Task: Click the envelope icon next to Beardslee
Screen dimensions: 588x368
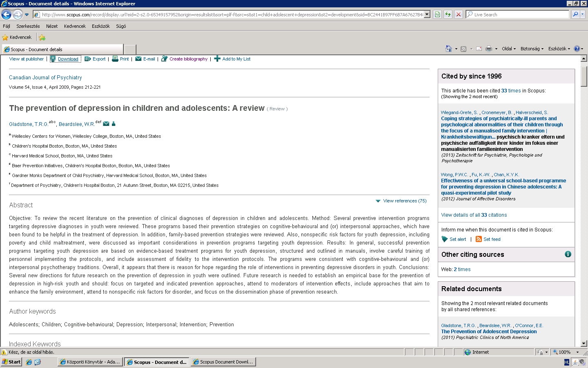Action: 106,124
